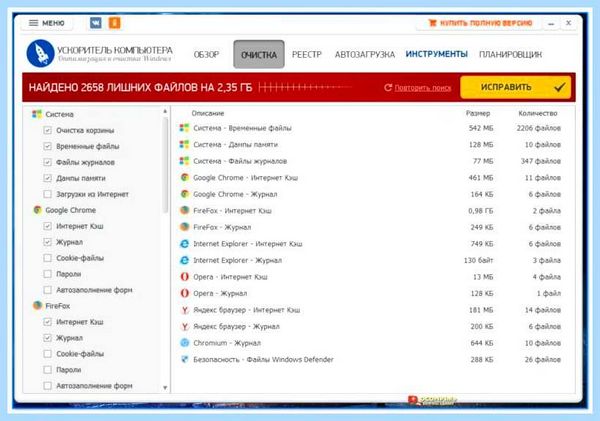Click the yellow ИСПРАВИТЬ button
The width and height of the screenshot is (600, 421).
515,87
